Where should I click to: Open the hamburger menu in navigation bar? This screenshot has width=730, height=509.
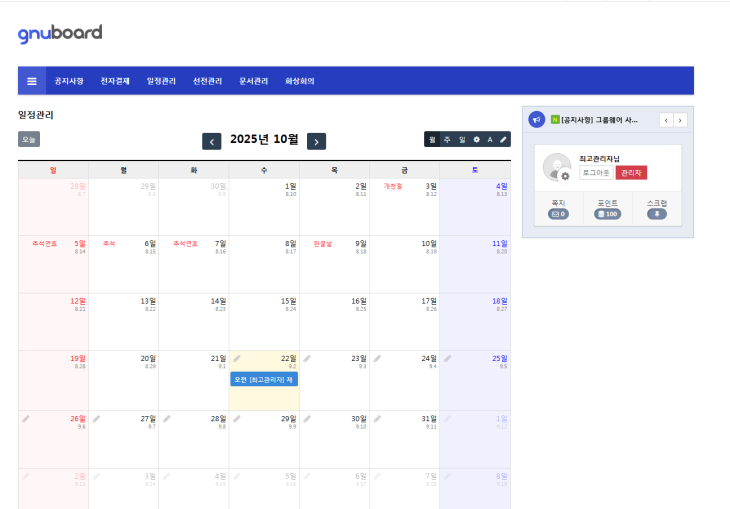pyautogui.click(x=32, y=81)
